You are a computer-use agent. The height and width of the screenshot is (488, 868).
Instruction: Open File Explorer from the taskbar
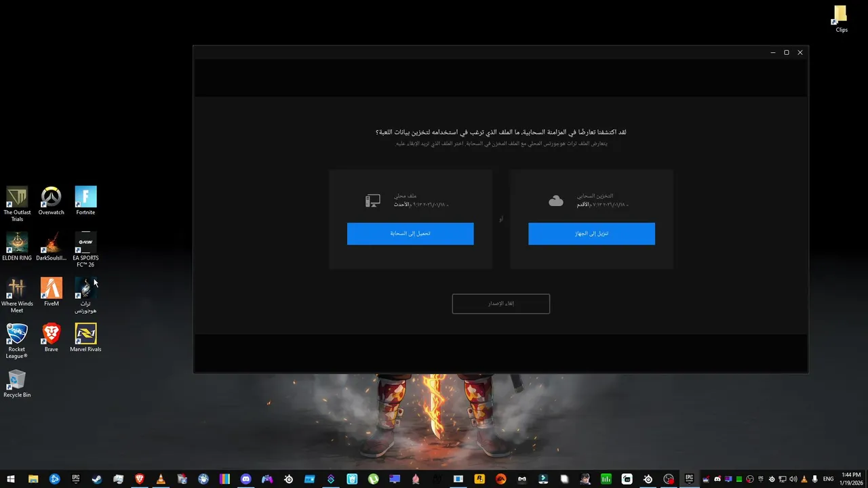33,479
